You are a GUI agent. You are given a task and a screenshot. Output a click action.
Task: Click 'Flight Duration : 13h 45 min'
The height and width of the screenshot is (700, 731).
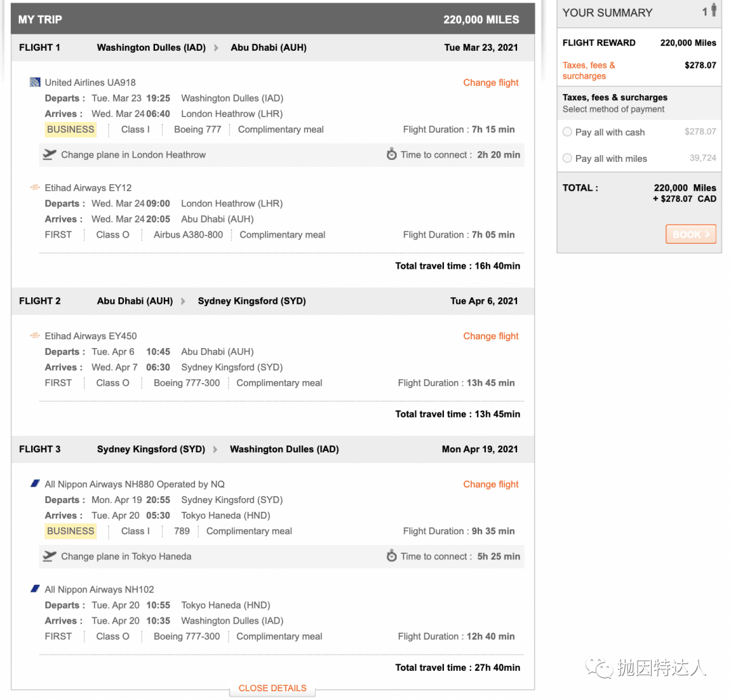click(456, 383)
